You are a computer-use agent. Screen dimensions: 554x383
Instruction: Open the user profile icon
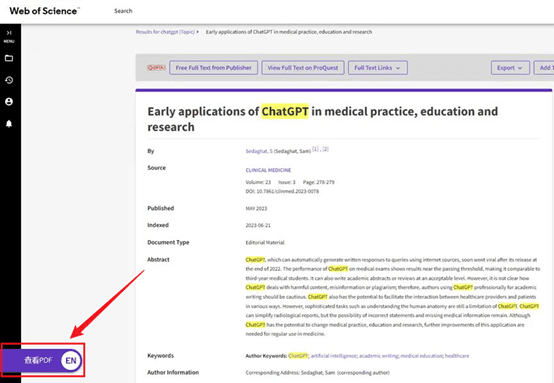tap(9, 102)
